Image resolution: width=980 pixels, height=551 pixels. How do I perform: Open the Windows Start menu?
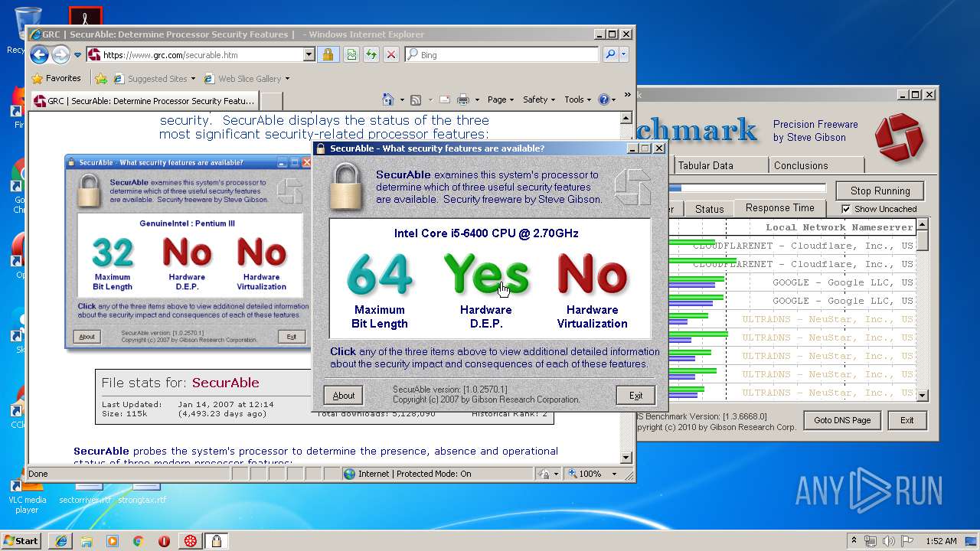21,541
